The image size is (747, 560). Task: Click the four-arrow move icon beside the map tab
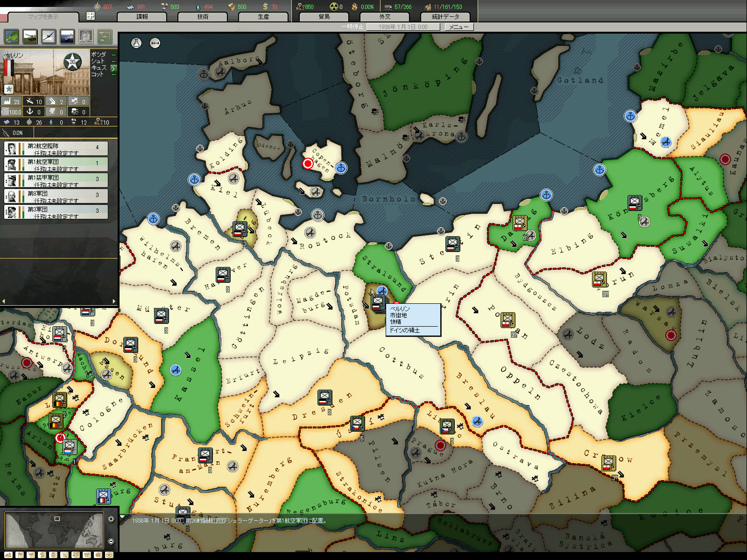[x=91, y=16]
